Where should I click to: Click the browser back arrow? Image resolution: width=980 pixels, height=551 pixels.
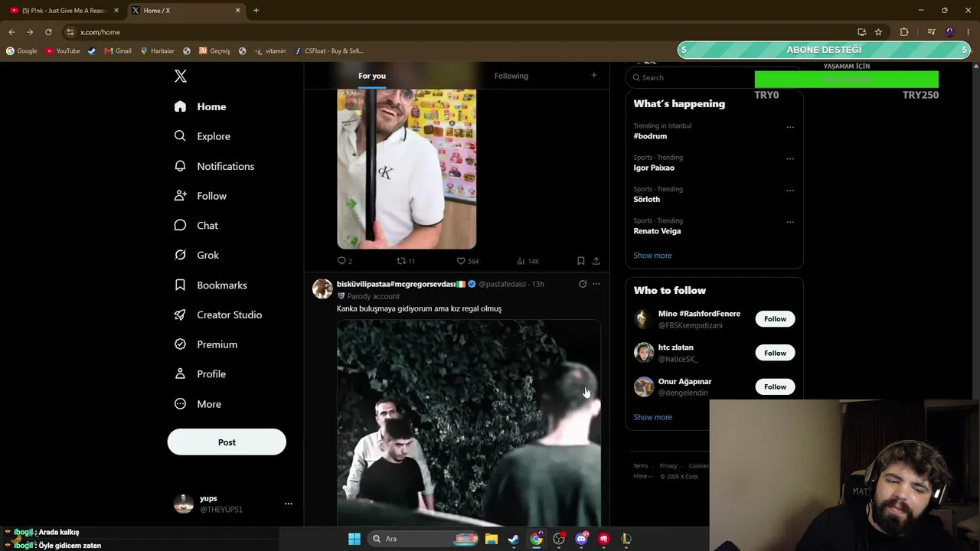(11, 32)
